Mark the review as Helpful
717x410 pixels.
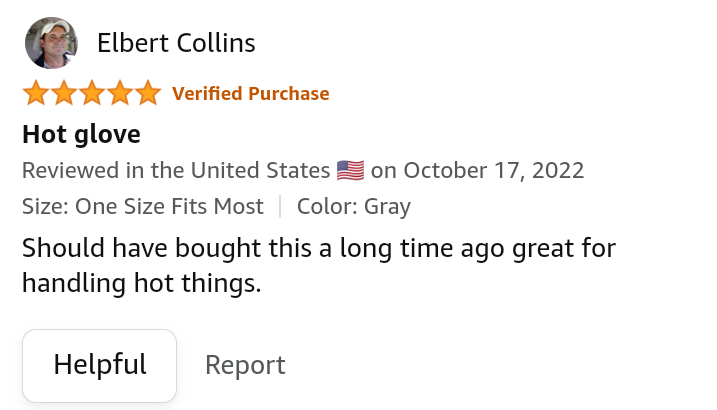point(100,365)
